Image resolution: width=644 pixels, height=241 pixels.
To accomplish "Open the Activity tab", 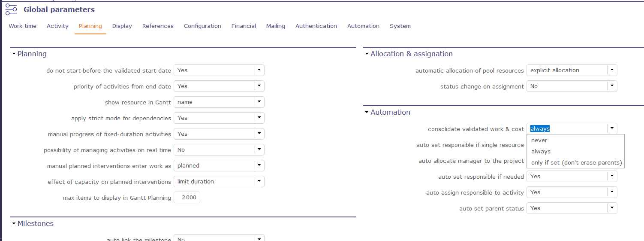I will point(57,26).
